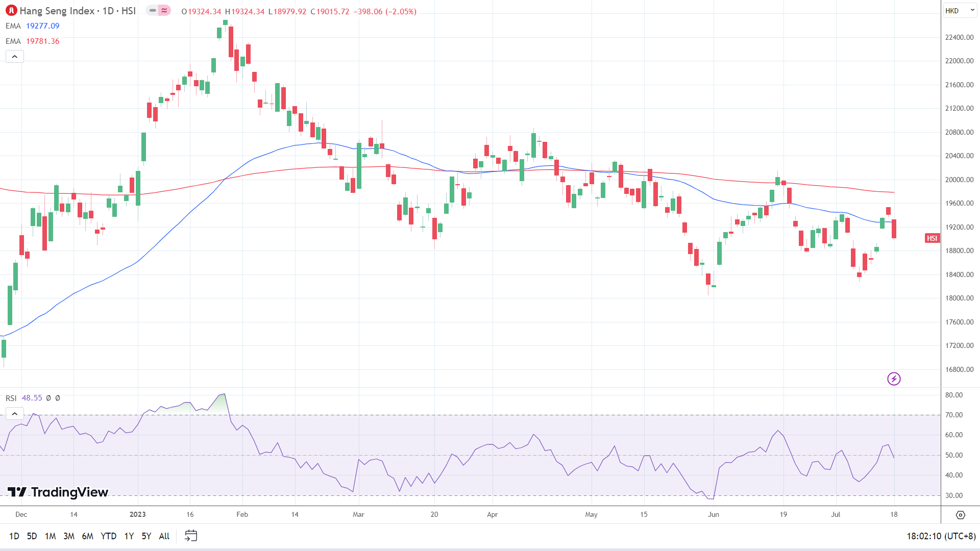The width and height of the screenshot is (980, 551).
Task: Click the red EMA 19781.36 legend
Action: pyautogui.click(x=33, y=41)
